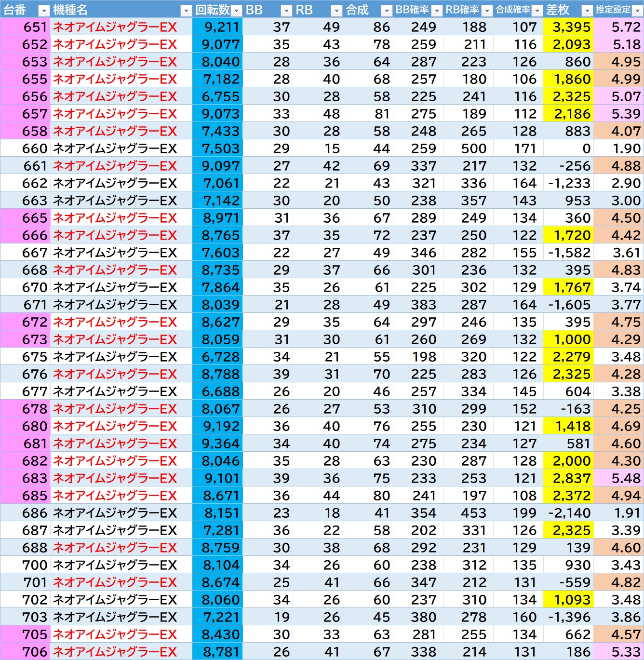The height and width of the screenshot is (660, 644).
Task: Open the 合成 column filter dropdown
Action: point(387,10)
